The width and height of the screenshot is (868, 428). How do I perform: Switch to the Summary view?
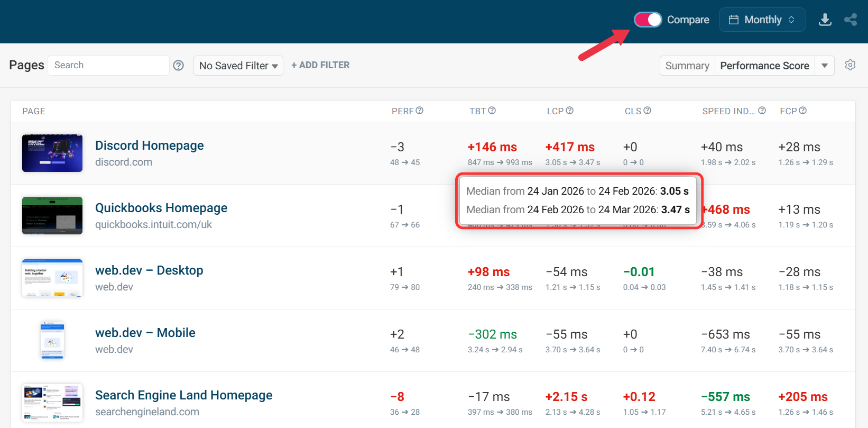coord(687,66)
